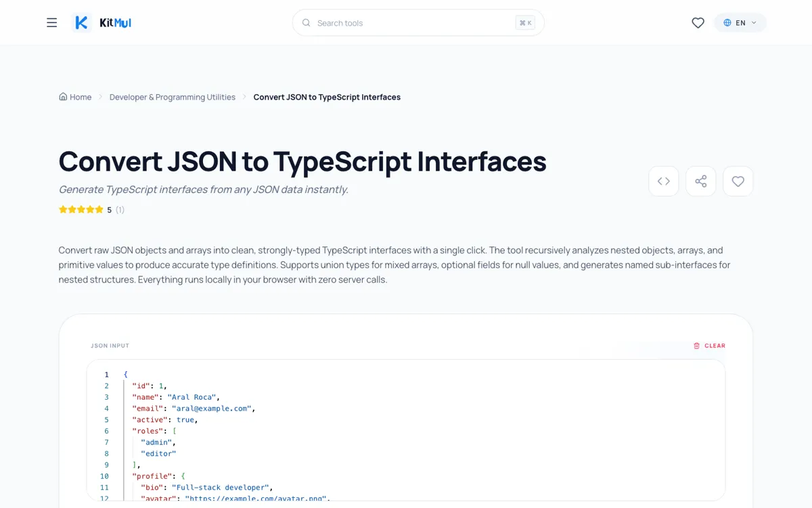Select the fifth rating star
Viewport: 812px width, 508px height.
point(99,209)
